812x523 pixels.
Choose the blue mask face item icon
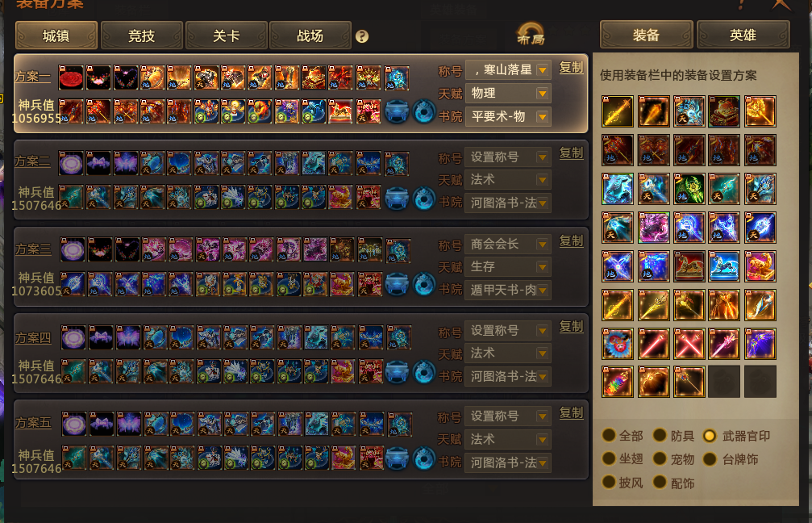tap(618, 344)
